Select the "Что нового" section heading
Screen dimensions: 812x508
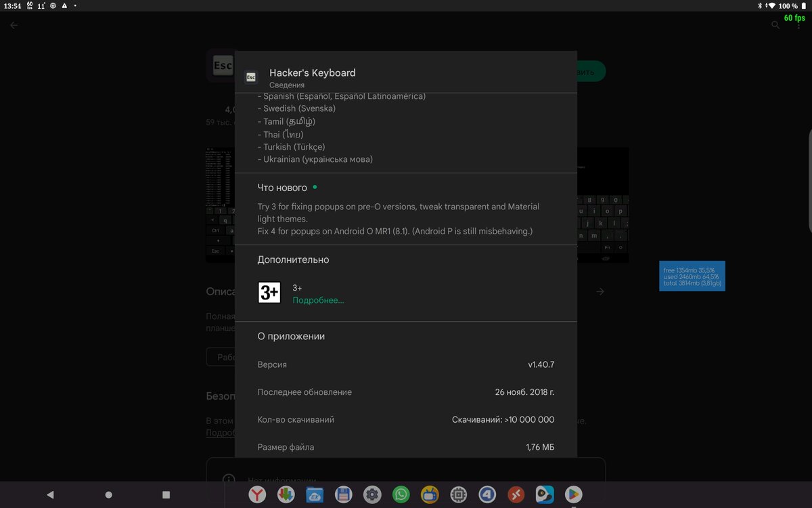pyautogui.click(x=282, y=188)
